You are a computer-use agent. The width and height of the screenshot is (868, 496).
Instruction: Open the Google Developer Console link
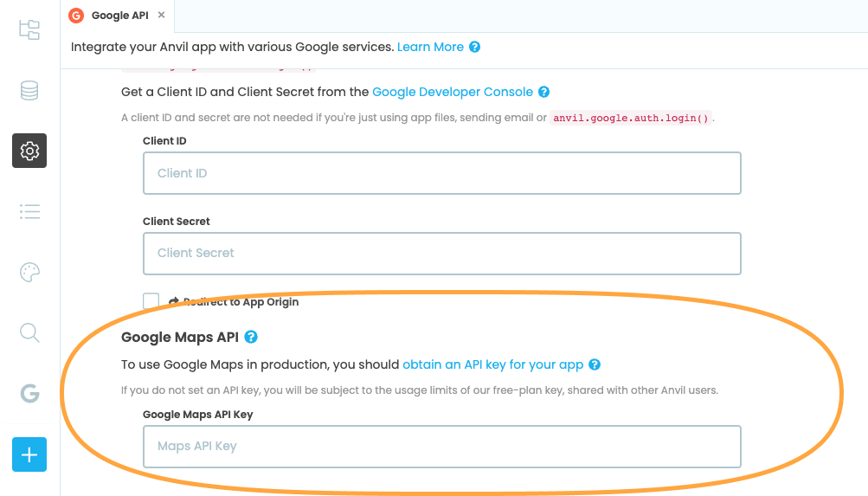453,92
